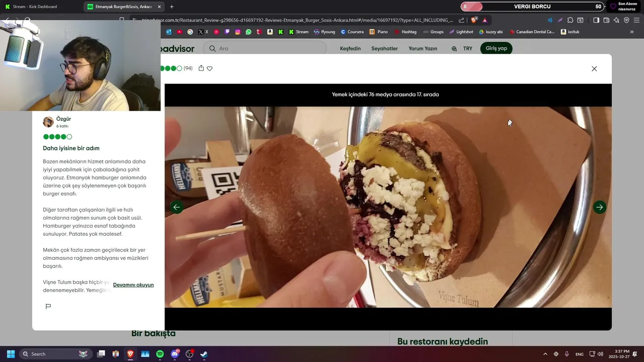
Task: Close the Etmanyak Burger&Sosis tab
Action: (x=159, y=7)
